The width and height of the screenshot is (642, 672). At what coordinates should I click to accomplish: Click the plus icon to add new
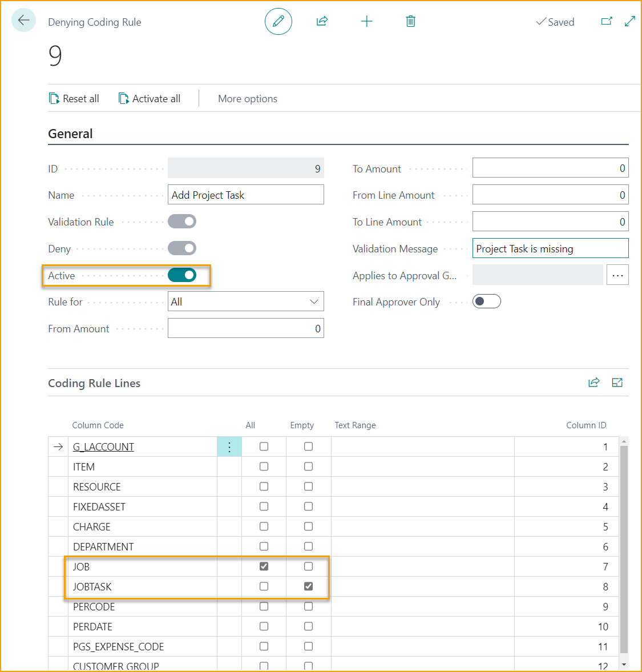[x=366, y=22]
